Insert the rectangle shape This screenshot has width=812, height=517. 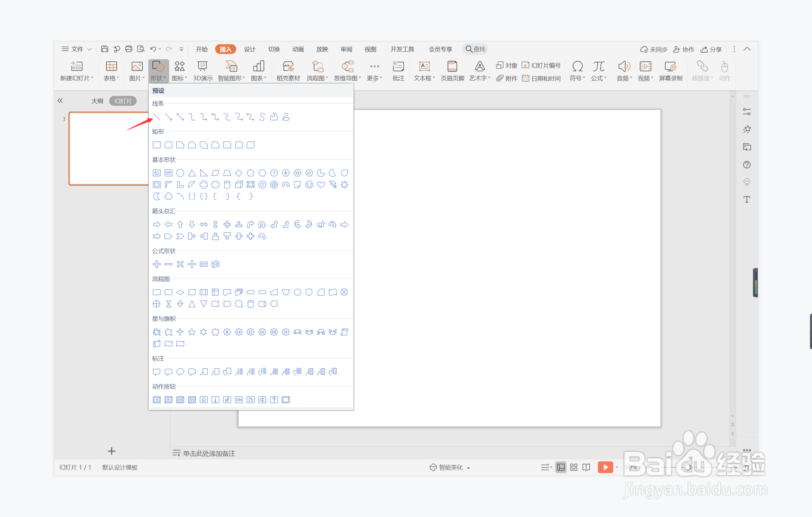(157, 145)
